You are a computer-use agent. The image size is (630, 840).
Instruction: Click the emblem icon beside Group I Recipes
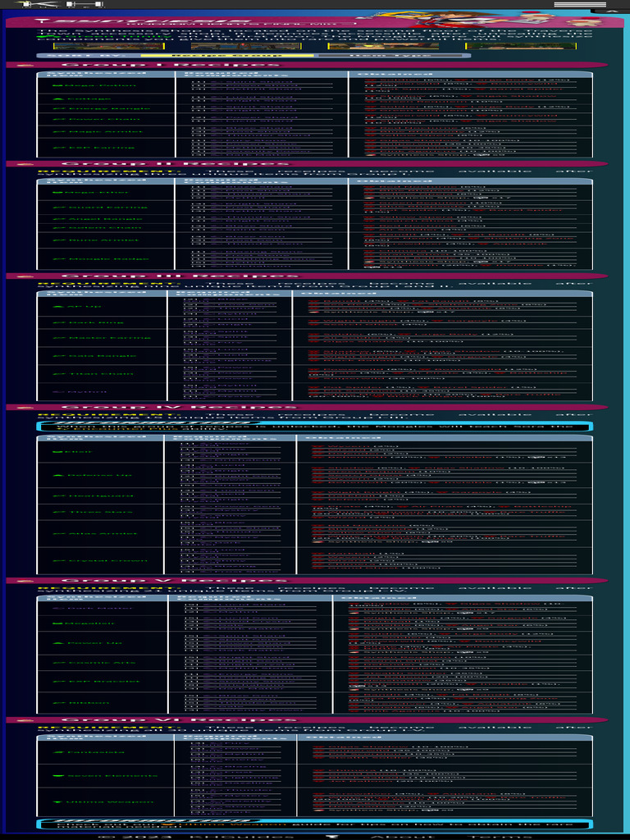23,66
